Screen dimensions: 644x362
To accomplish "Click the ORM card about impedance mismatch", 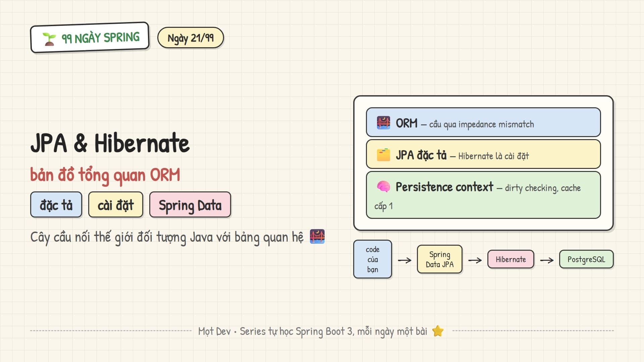I will 483,122.
